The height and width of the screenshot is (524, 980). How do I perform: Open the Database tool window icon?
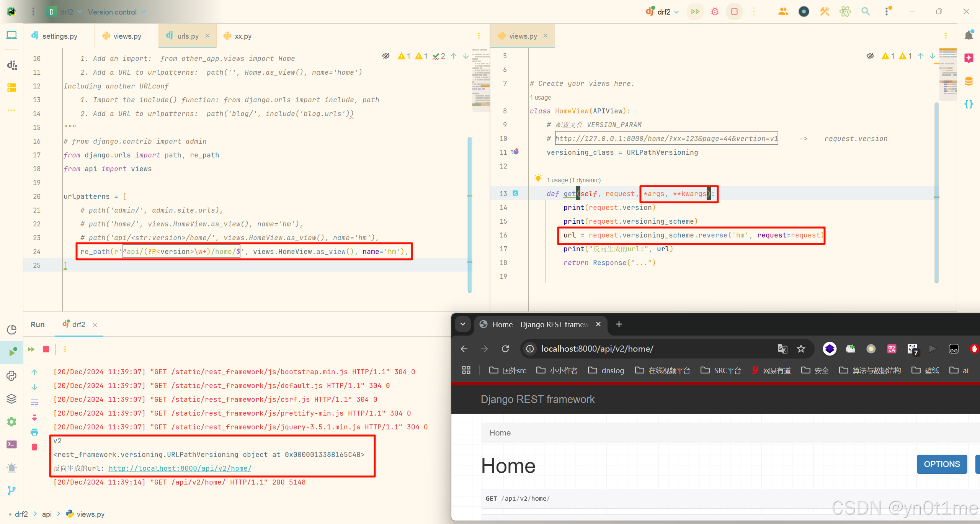pyautogui.click(x=969, y=81)
